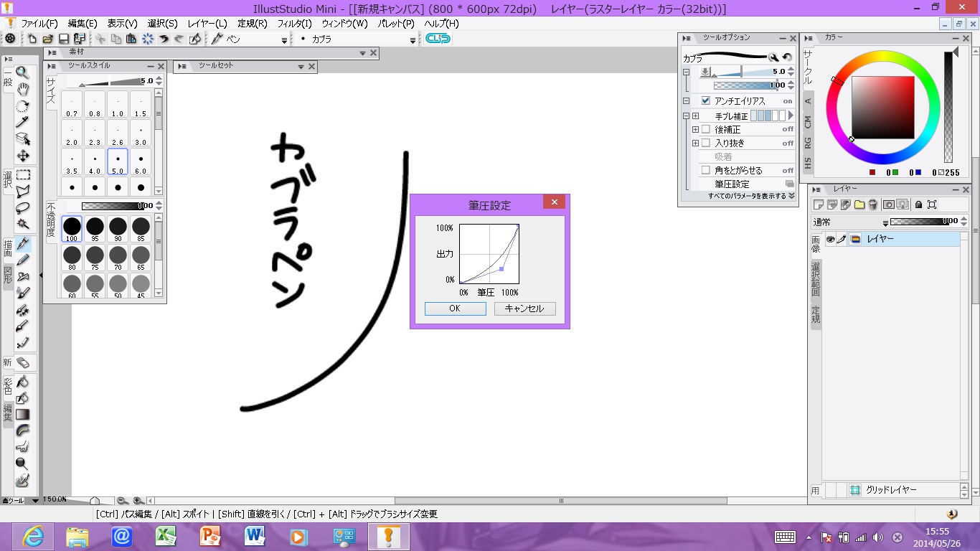The height and width of the screenshot is (551, 980).
Task: Click the Undo arrow in toolbar
Action: [164, 39]
